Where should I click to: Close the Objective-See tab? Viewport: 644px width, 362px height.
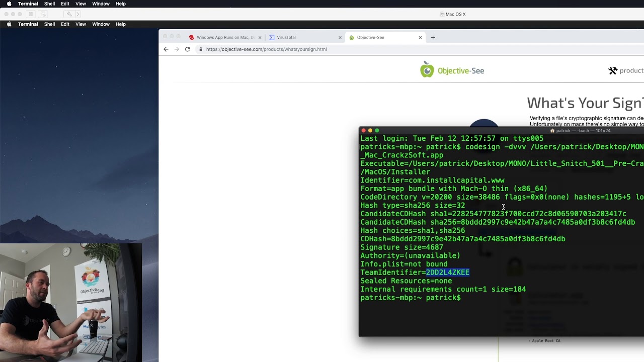point(420,37)
